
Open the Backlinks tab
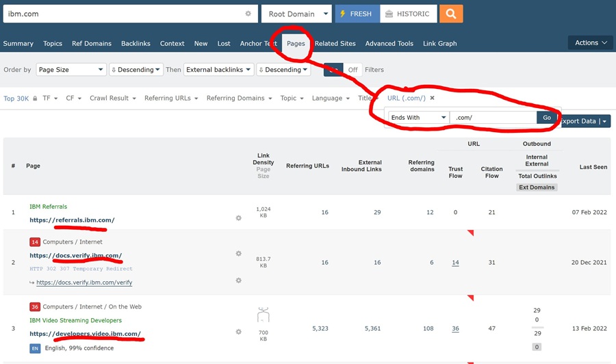click(x=136, y=44)
